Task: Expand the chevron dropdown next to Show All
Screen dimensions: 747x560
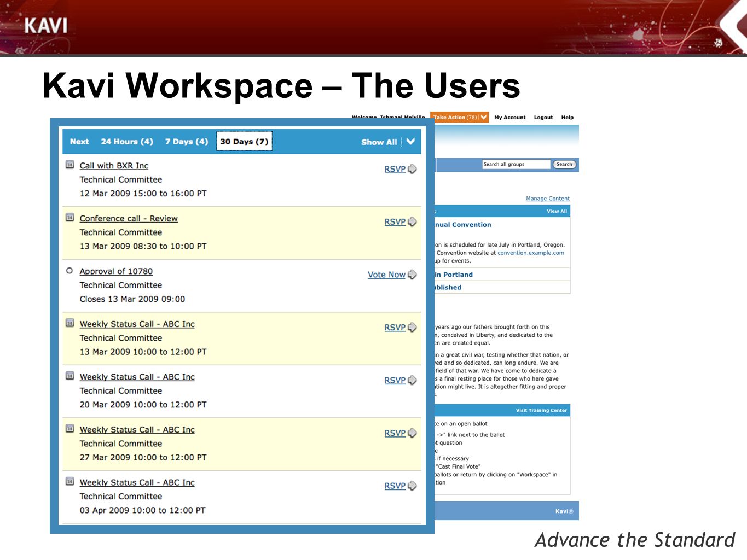Action: (410, 142)
